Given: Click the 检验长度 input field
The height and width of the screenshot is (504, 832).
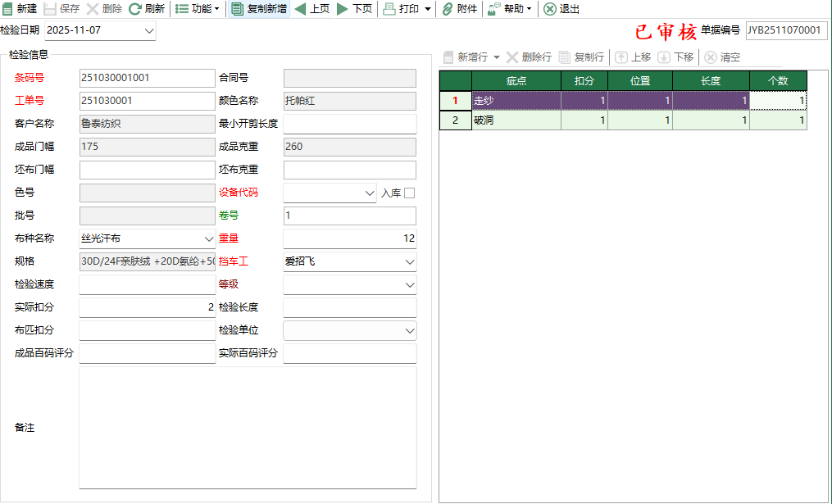Looking at the screenshot, I should (350, 306).
